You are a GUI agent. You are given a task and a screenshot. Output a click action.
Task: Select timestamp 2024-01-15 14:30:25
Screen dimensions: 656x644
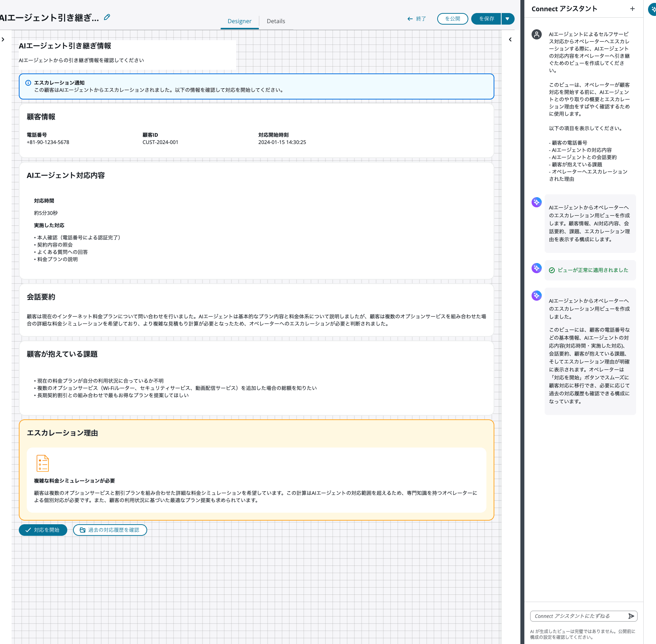click(x=282, y=142)
